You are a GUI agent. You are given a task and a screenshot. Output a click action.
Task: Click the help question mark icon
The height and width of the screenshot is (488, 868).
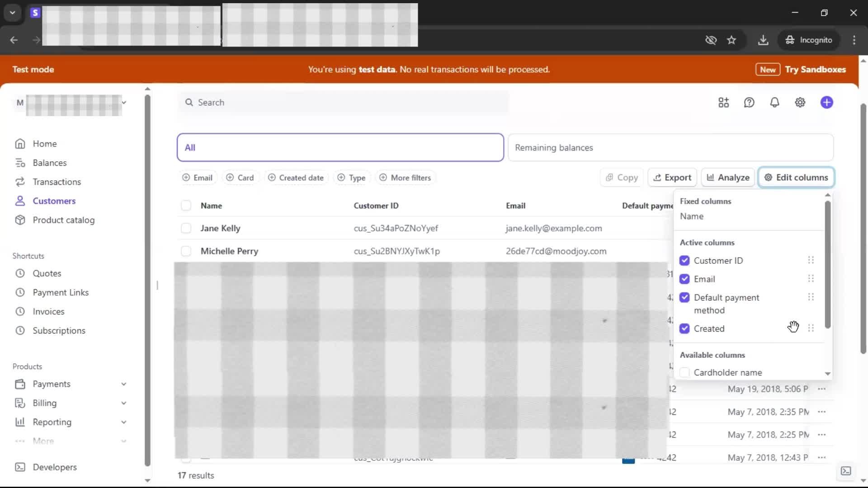749,103
